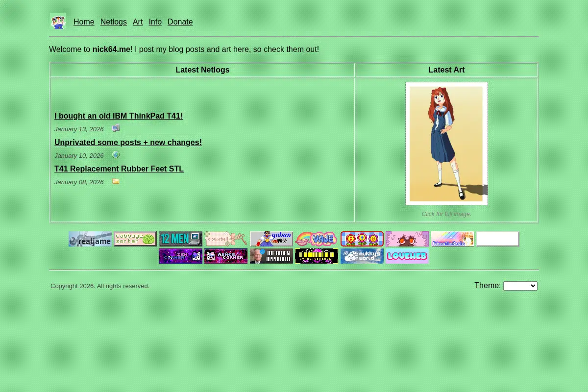View the latest art thumbnail full image
Screen dimensions: 588x392
point(446,144)
